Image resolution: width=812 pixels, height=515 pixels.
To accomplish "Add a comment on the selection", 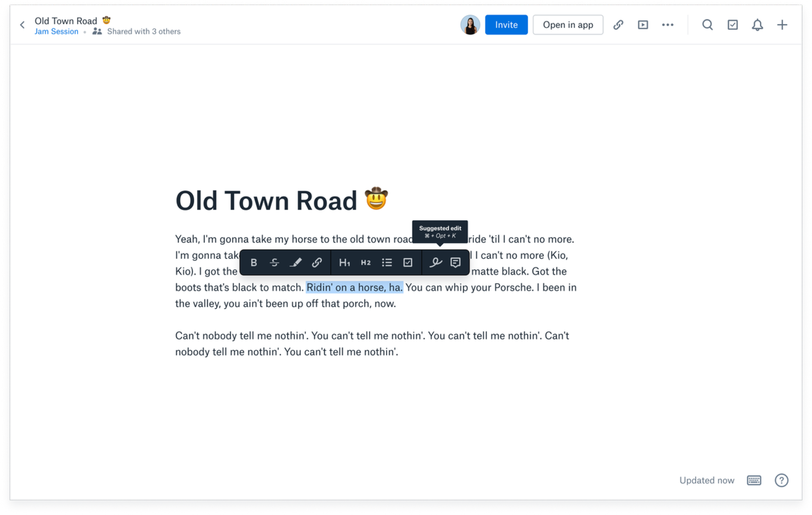I will point(456,263).
